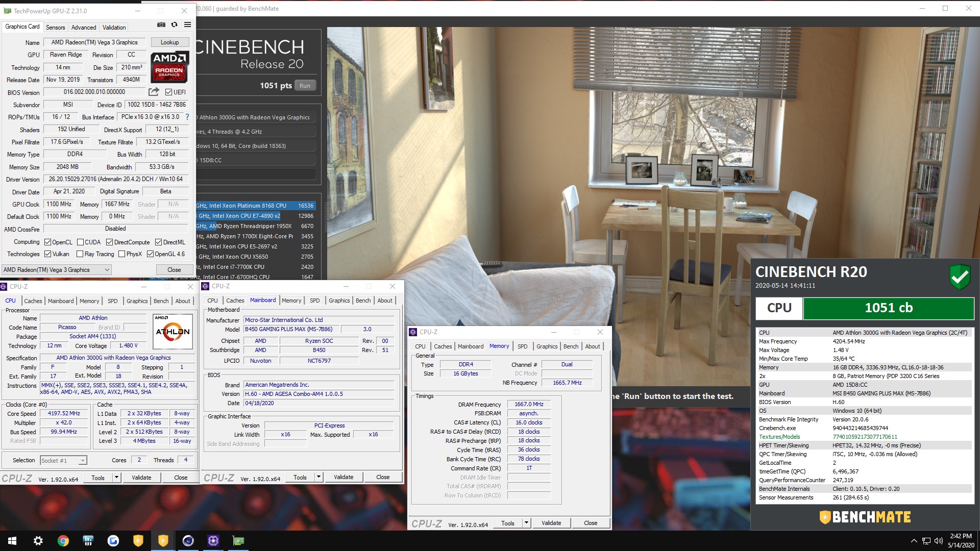Open Caches tab in CPU-Z CPU window
Screen dimensions: 980x551
click(x=33, y=301)
